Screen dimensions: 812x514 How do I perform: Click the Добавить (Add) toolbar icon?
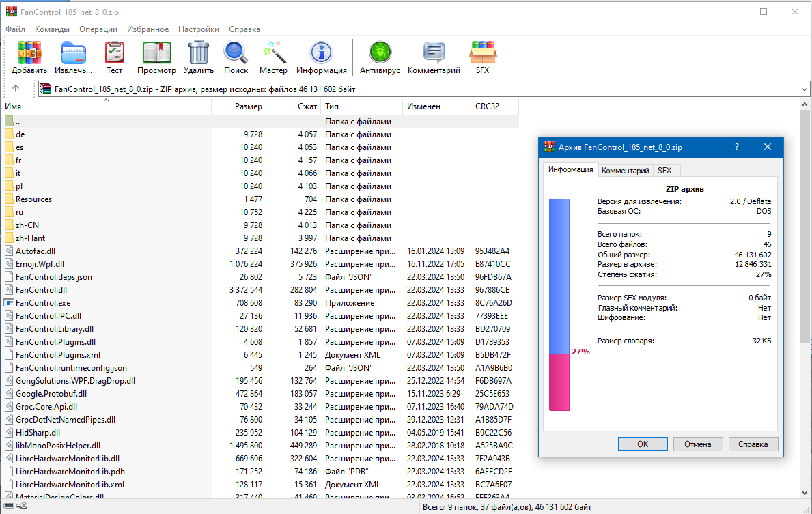click(x=29, y=53)
